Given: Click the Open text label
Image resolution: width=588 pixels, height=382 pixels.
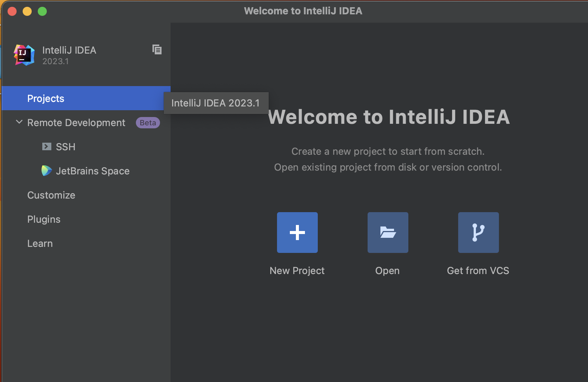Looking at the screenshot, I should (387, 271).
